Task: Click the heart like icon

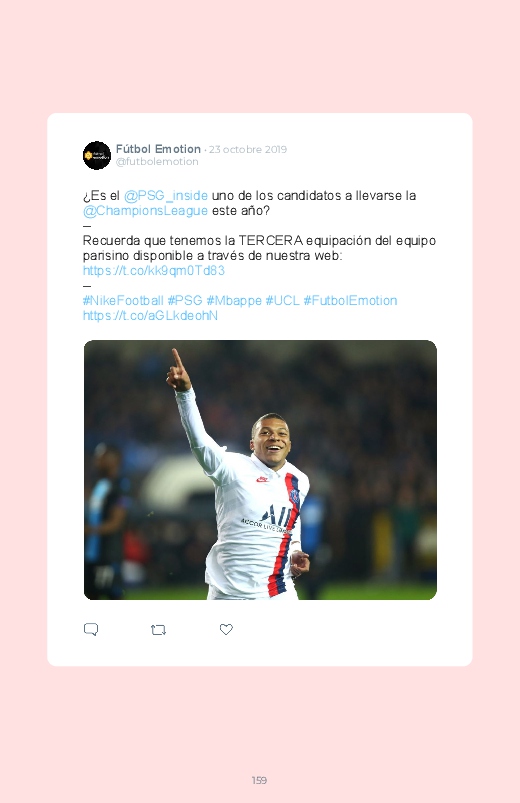Action: click(x=226, y=629)
